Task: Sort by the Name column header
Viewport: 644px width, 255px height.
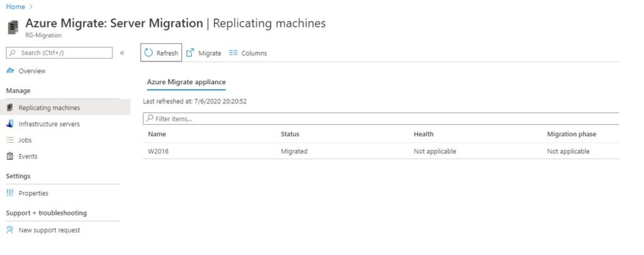Action: 157,134
